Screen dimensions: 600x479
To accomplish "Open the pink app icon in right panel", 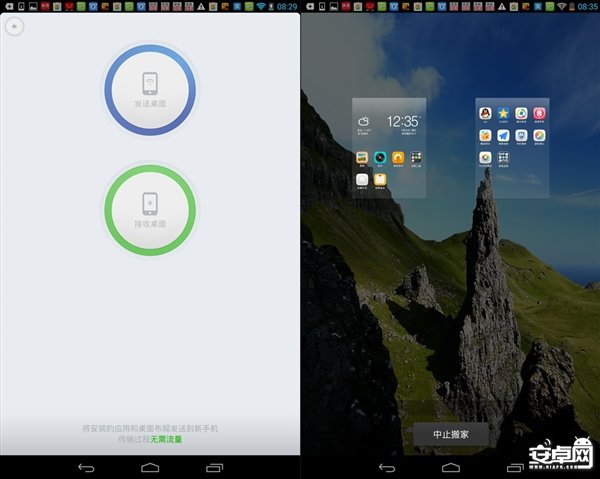I will [539, 114].
